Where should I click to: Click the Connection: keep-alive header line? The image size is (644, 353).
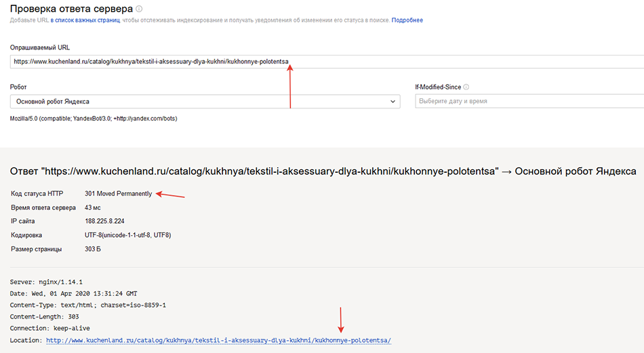coord(49,328)
